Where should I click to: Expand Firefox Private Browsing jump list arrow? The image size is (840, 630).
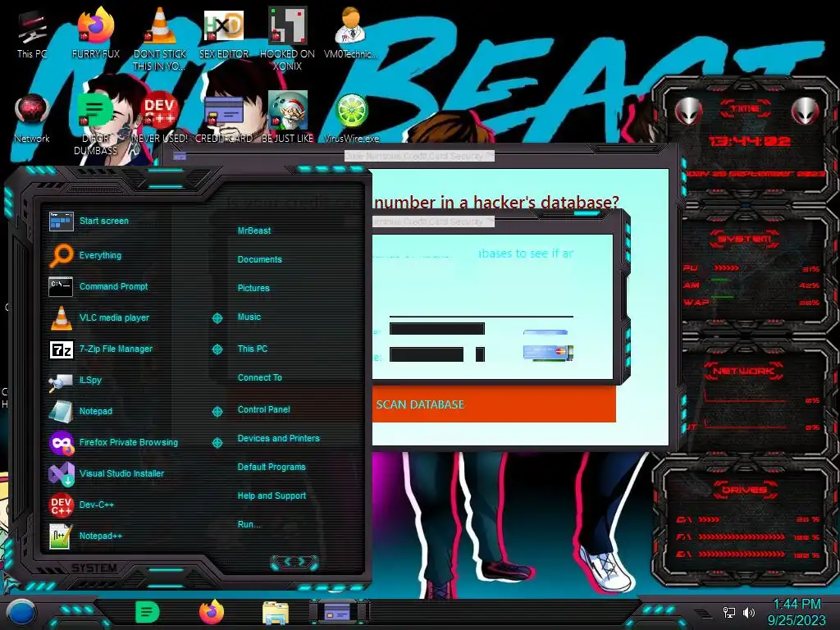[217, 443]
